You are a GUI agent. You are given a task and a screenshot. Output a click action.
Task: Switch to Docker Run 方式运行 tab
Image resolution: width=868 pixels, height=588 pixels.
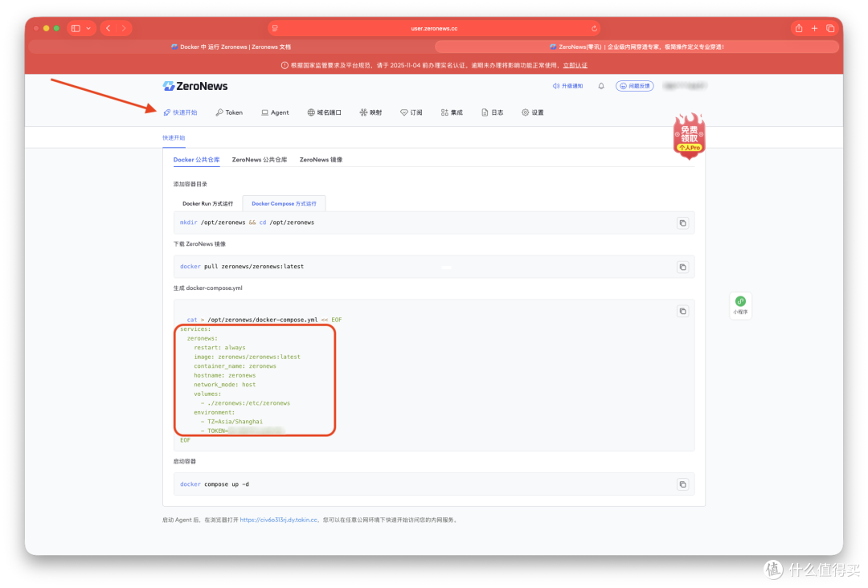(208, 203)
